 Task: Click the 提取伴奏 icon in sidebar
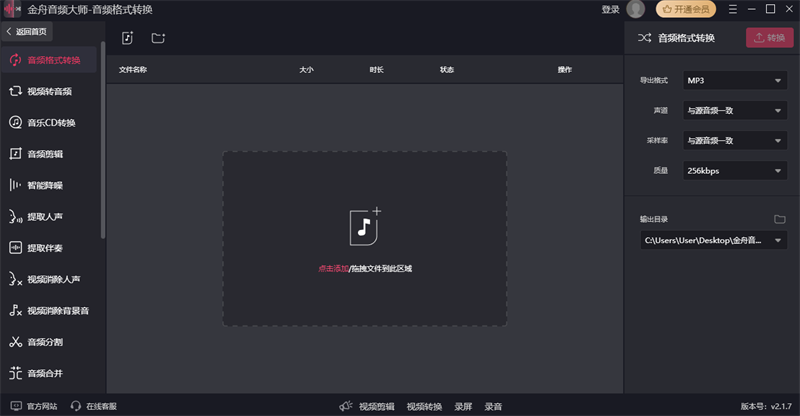coord(15,248)
